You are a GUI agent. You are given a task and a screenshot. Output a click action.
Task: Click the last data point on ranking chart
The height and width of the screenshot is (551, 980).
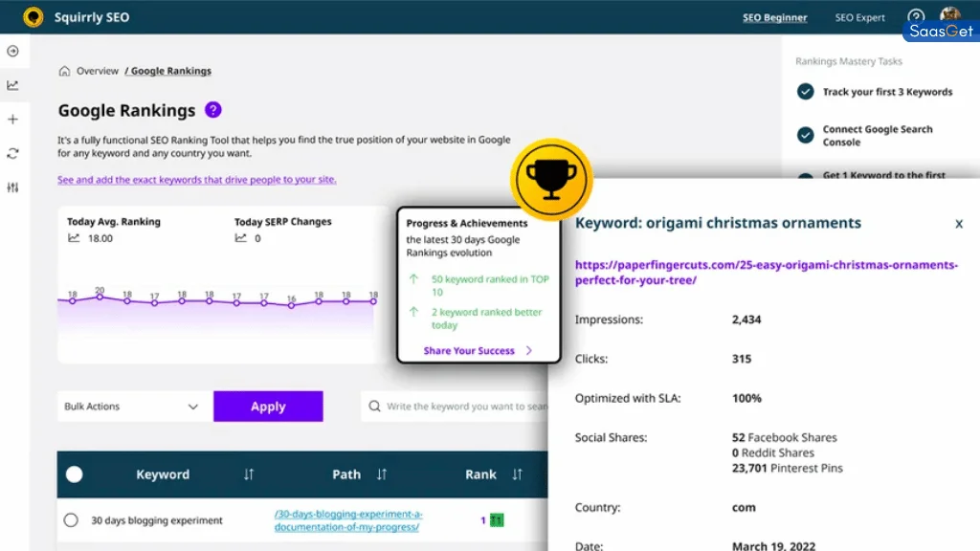pos(373,301)
